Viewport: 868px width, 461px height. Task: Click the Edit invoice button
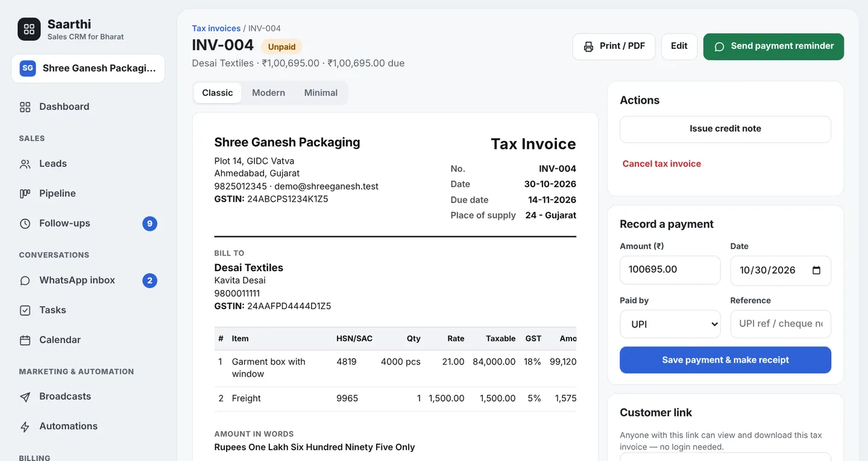[x=679, y=46]
